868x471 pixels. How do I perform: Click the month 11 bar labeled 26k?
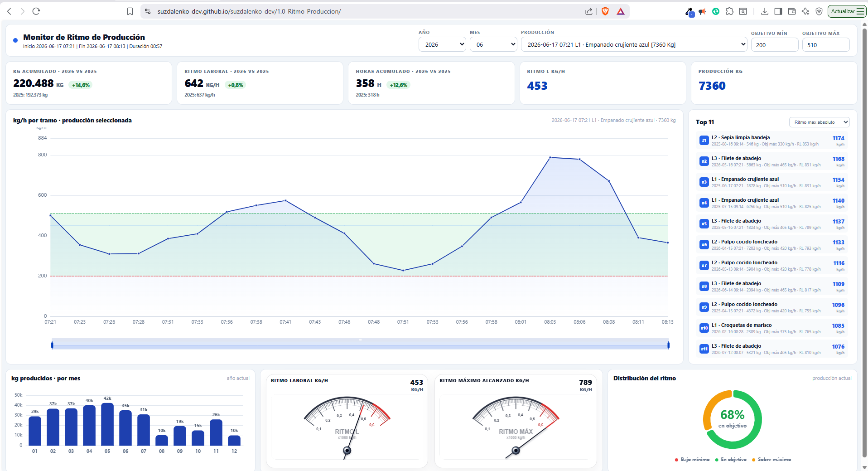click(216, 432)
